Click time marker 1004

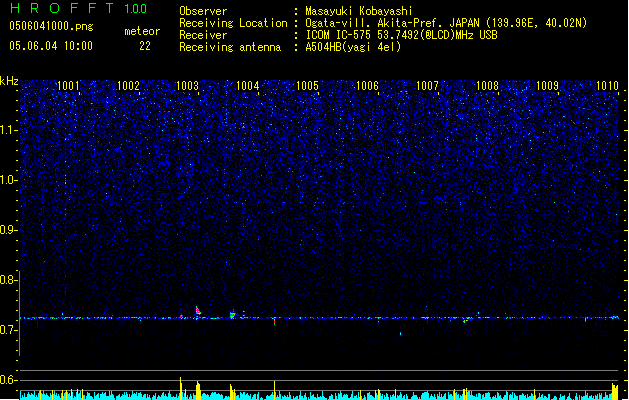coord(248,85)
